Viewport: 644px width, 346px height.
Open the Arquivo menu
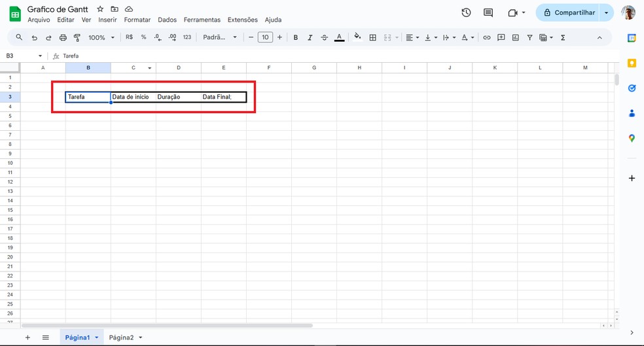tap(39, 20)
